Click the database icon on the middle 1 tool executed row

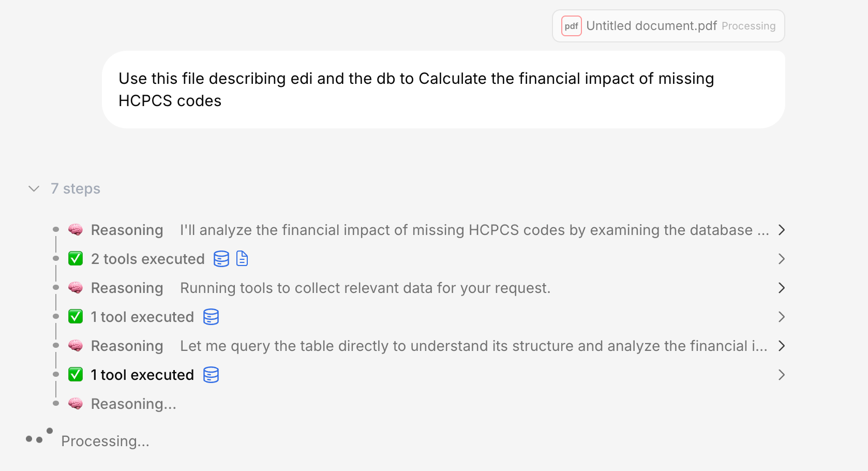pos(211,317)
